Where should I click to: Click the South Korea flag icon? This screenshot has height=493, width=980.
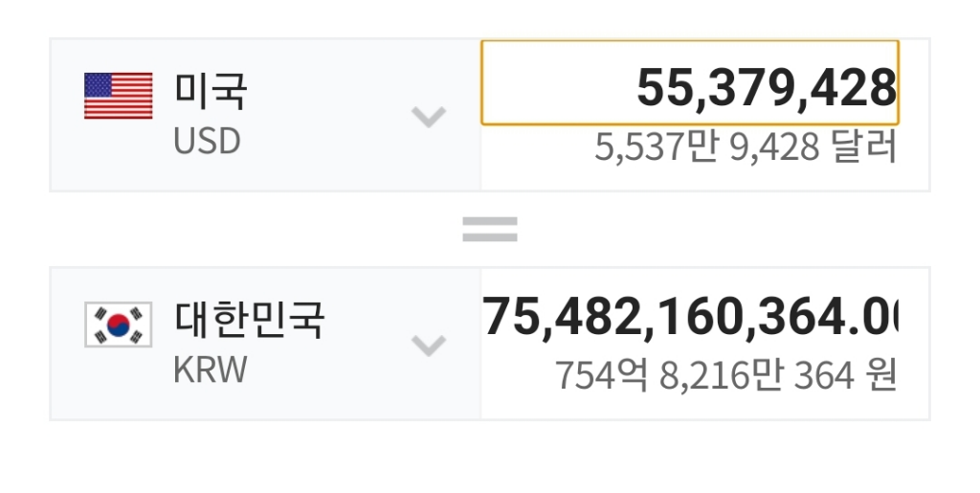tap(119, 325)
